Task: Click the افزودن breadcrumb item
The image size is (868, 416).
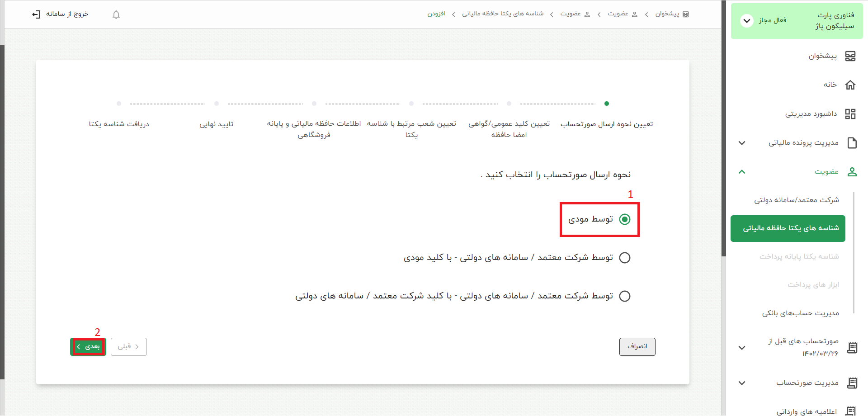Action: [436, 14]
